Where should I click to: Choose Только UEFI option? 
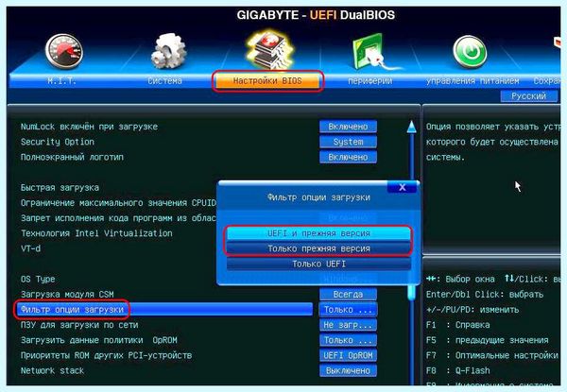[318, 264]
